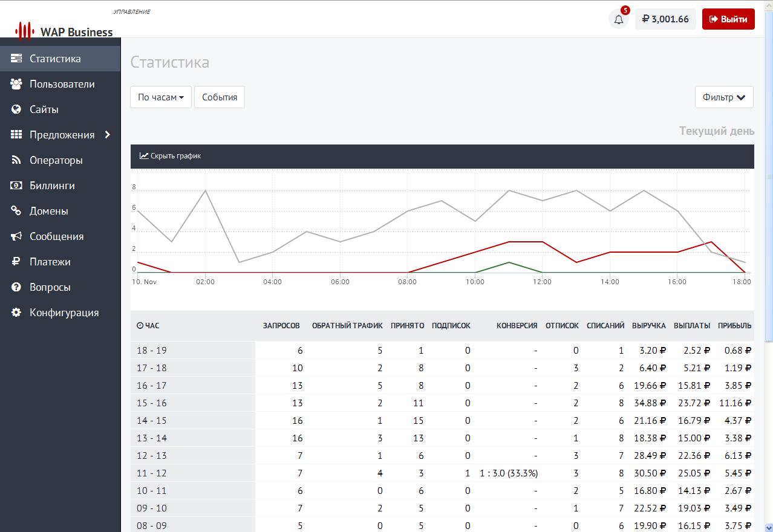
Task: Click the globe icon next to Сайты
Action: (x=16, y=109)
